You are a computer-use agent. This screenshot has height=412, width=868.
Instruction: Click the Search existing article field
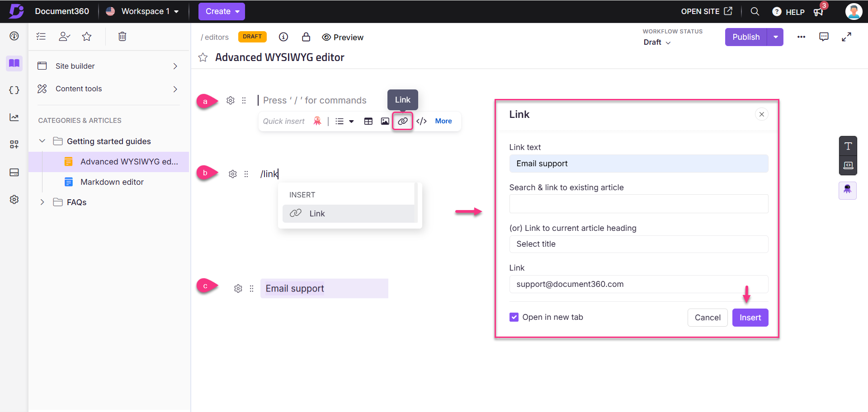(639, 204)
